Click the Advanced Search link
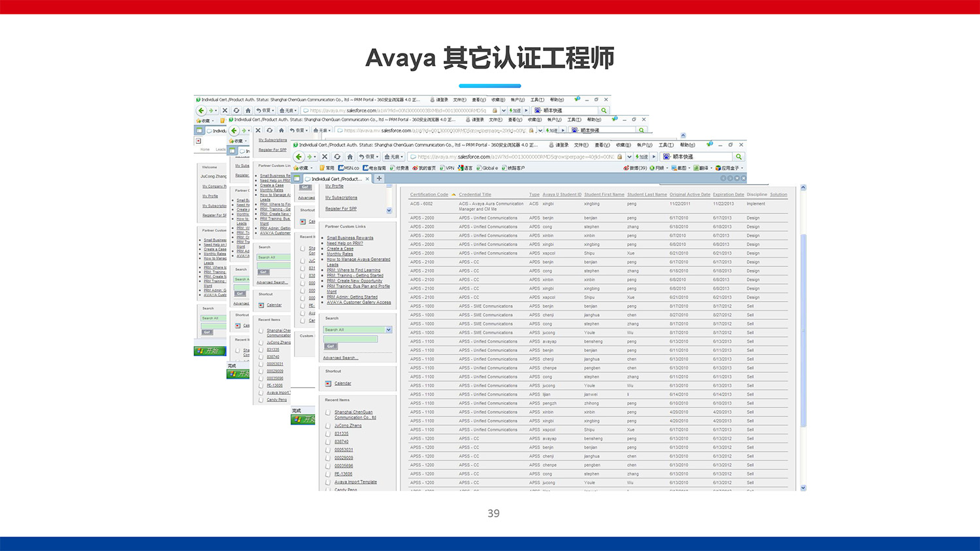Viewport: 980px width, 551px height. [340, 357]
